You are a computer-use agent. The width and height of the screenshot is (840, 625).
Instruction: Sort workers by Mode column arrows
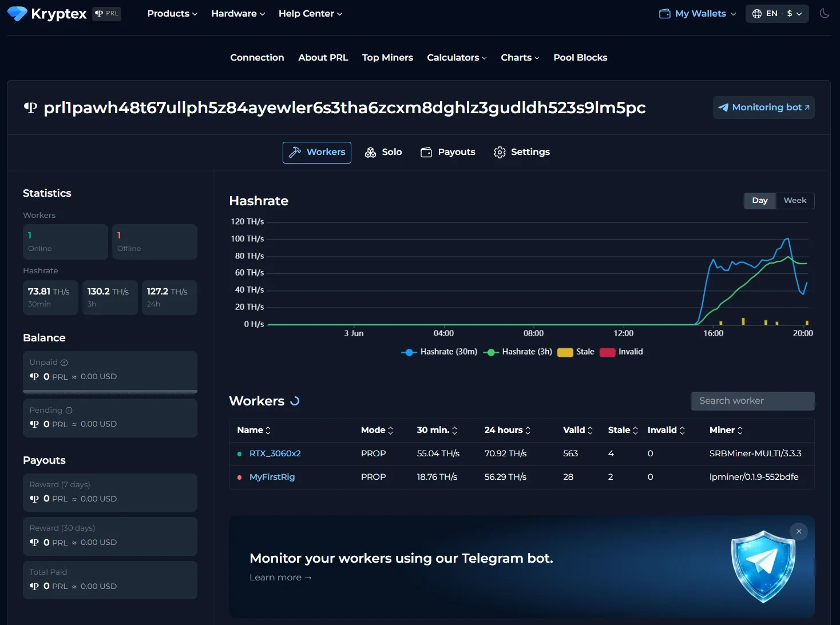click(391, 431)
